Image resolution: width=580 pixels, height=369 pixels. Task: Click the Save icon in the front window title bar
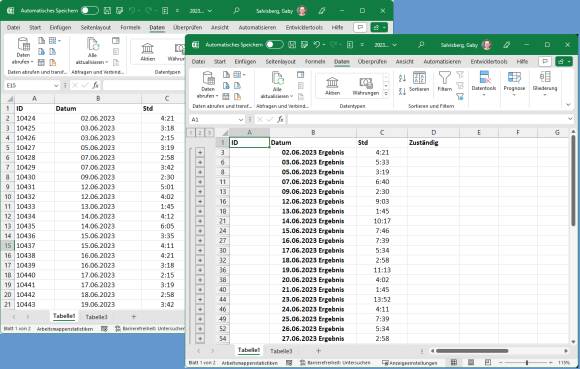point(292,45)
